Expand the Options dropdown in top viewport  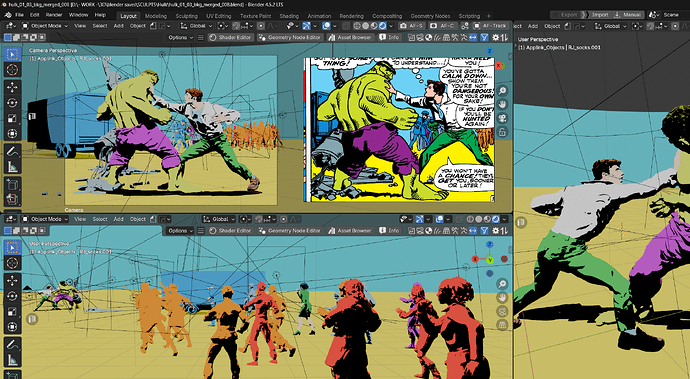[181, 37]
